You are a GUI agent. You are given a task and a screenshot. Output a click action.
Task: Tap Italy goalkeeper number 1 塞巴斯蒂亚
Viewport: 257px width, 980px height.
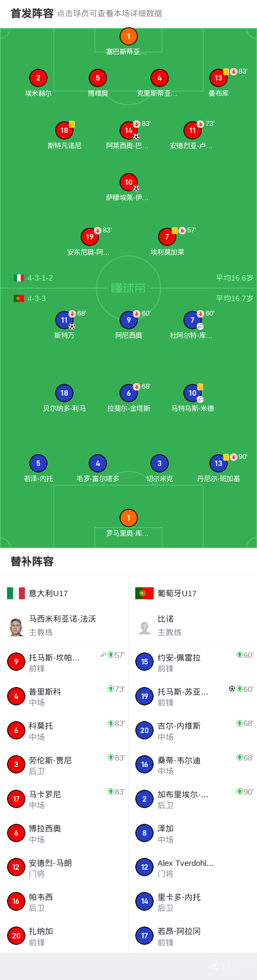tap(128, 37)
